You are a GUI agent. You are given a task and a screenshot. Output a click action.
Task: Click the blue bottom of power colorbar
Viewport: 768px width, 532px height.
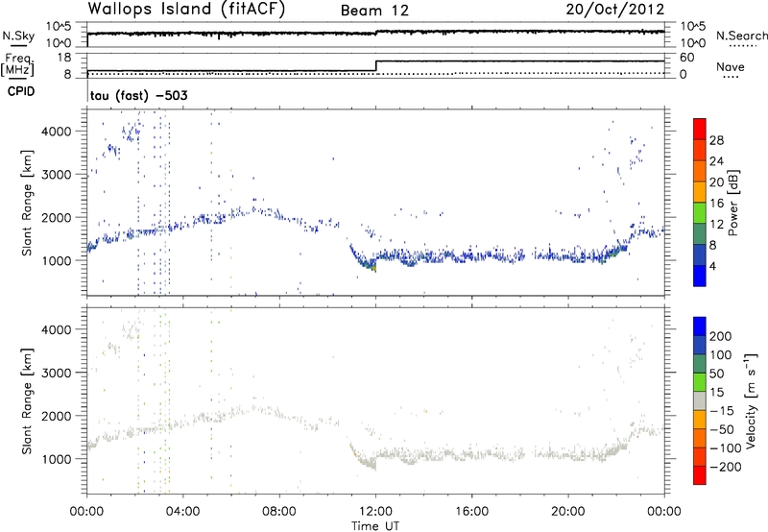pos(700,276)
